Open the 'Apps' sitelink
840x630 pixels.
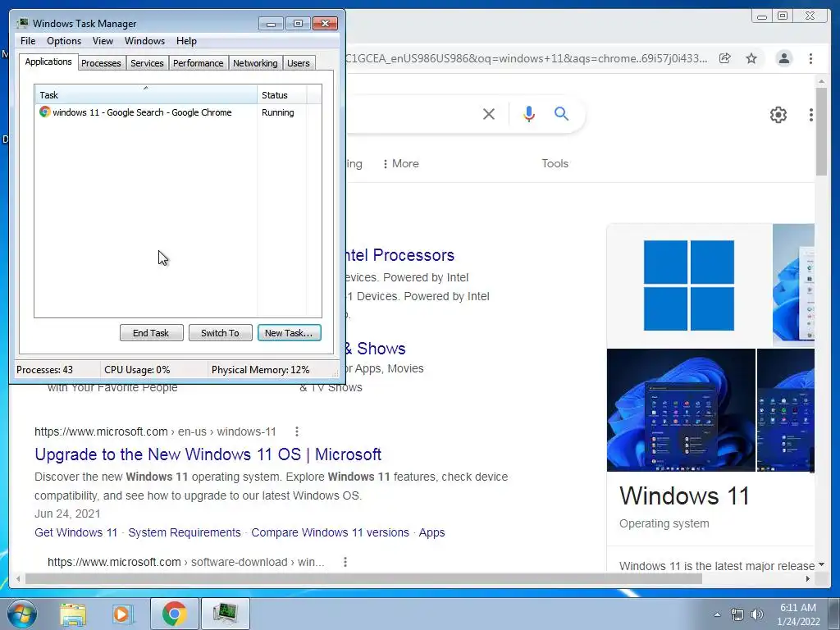coord(431,532)
